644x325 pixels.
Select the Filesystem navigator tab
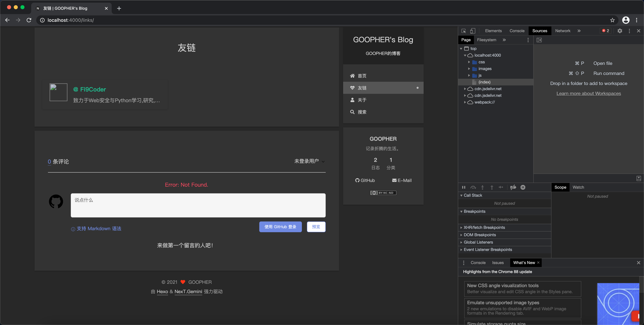point(487,40)
